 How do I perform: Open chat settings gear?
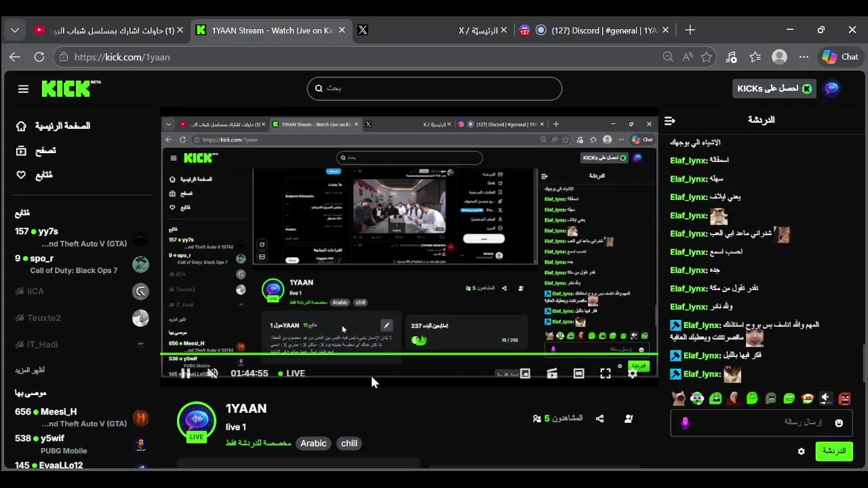(x=801, y=451)
